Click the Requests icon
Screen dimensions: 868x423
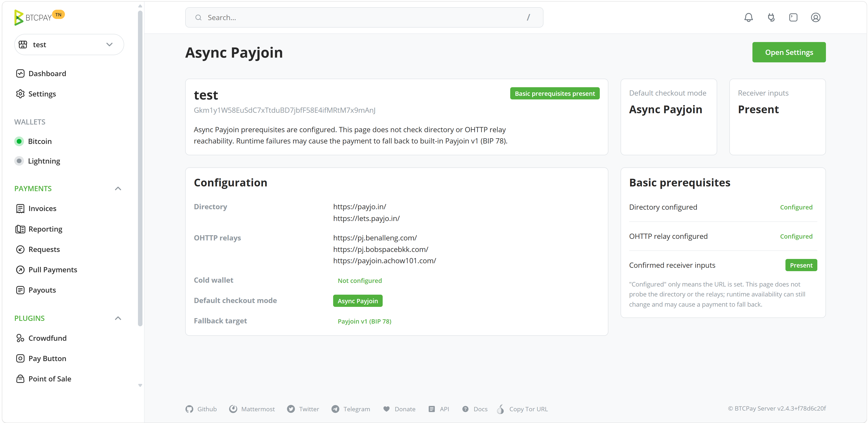[x=20, y=249]
